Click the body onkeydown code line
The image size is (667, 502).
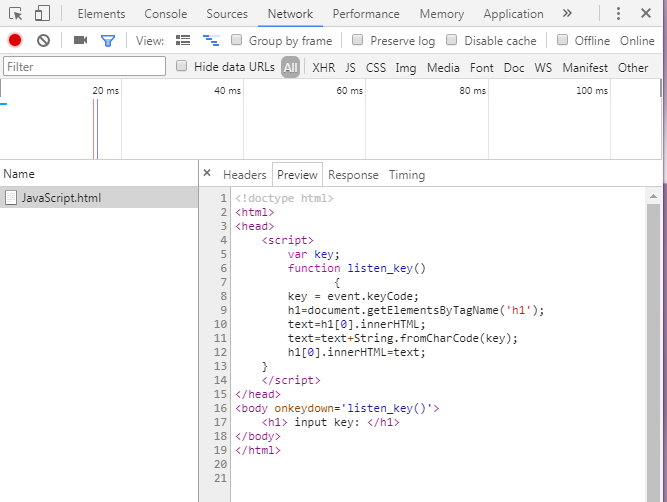pyautogui.click(x=337, y=408)
